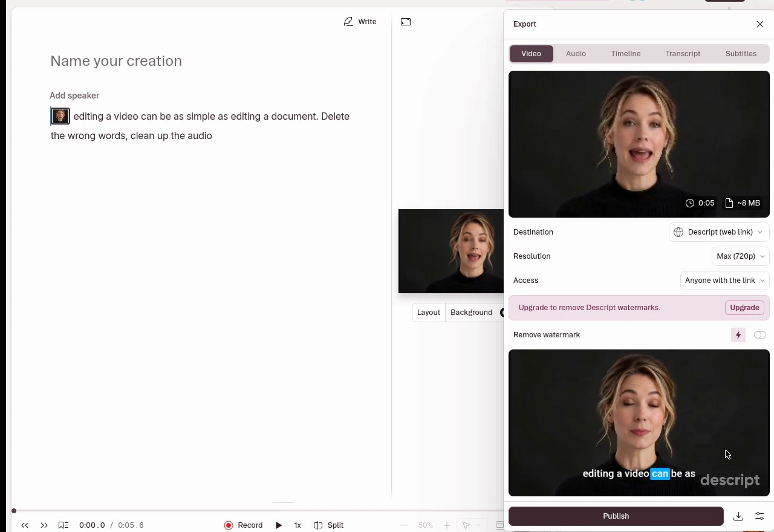Screen dimensions: 774x532
Task: Switch to the Timeline export tab
Action: (x=626, y=54)
